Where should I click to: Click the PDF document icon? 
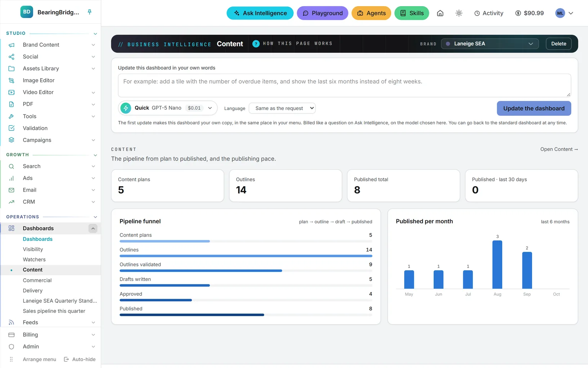(11, 104)
